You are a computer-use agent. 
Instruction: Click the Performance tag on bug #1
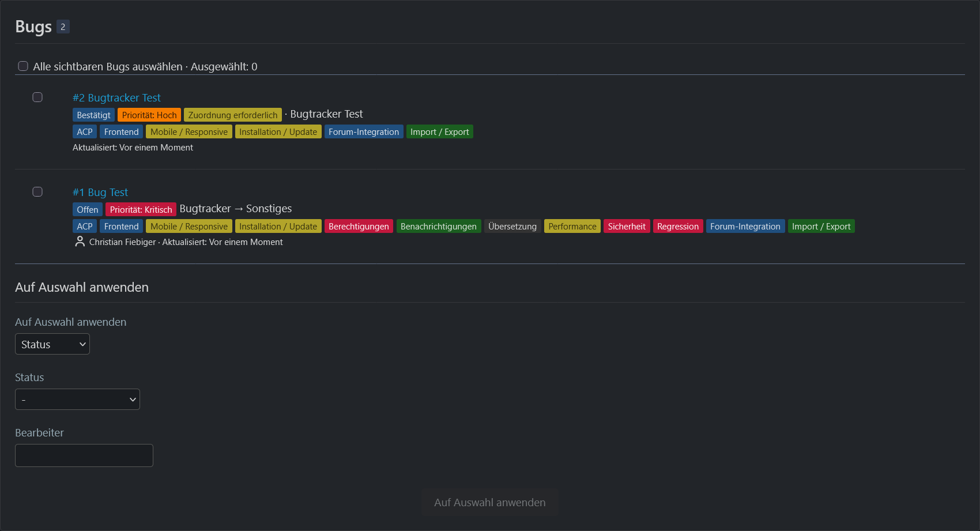pos(572,226)
